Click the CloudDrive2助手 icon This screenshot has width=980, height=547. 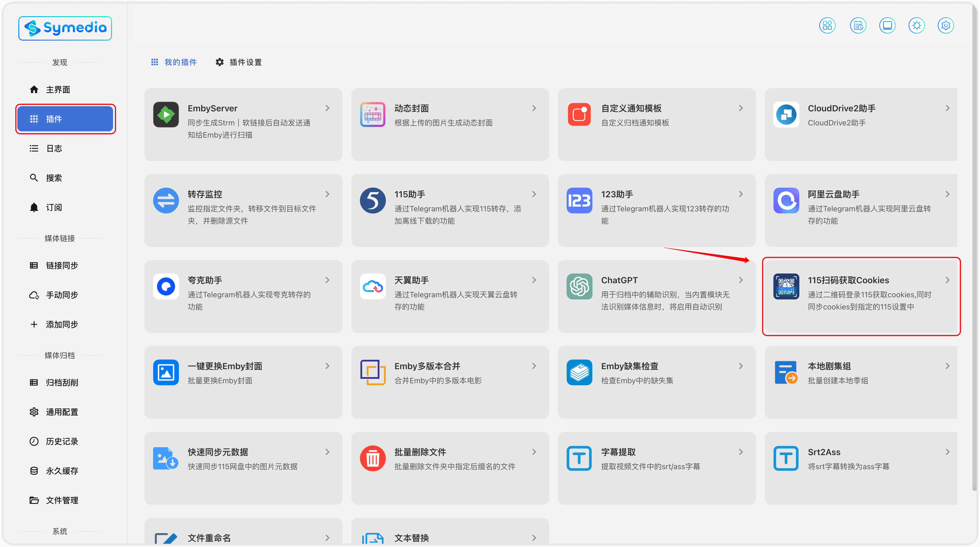point(786,114)
